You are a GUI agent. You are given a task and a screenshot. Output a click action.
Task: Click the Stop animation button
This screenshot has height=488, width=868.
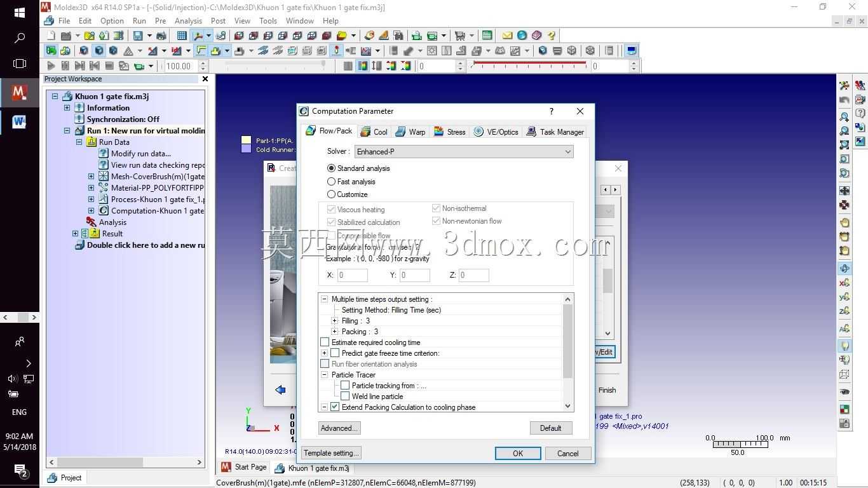(x=109, y=65)
